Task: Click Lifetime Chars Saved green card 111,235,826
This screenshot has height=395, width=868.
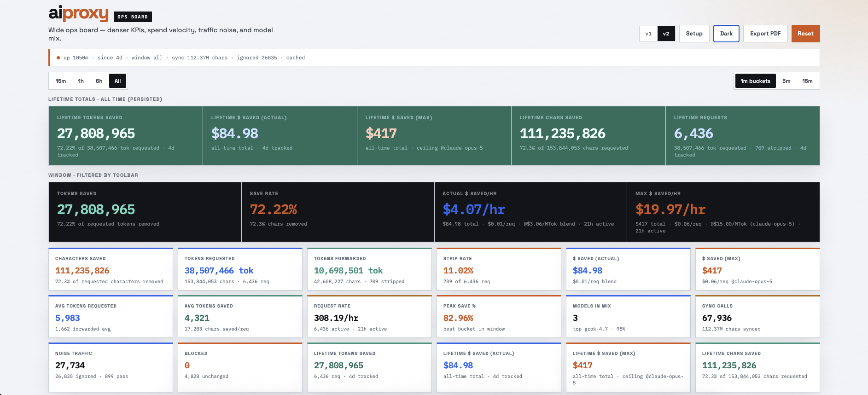Action: pos(562,134)
